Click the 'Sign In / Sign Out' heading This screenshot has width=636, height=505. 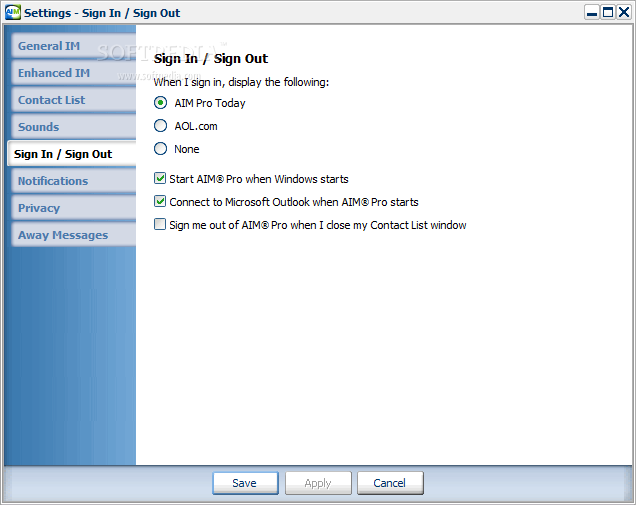(x=211, y=59)
